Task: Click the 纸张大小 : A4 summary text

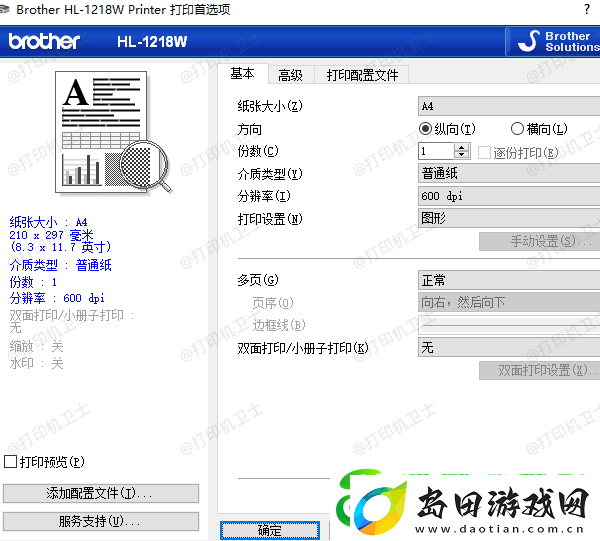Action: (x=48, y=222)
